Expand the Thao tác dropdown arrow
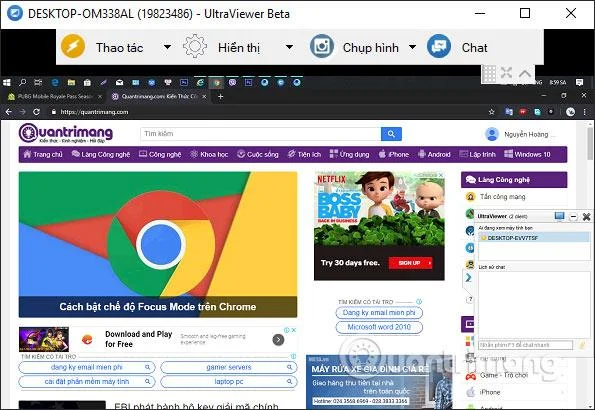This screenshot has width=595, height=410. [x=167, y=47]
